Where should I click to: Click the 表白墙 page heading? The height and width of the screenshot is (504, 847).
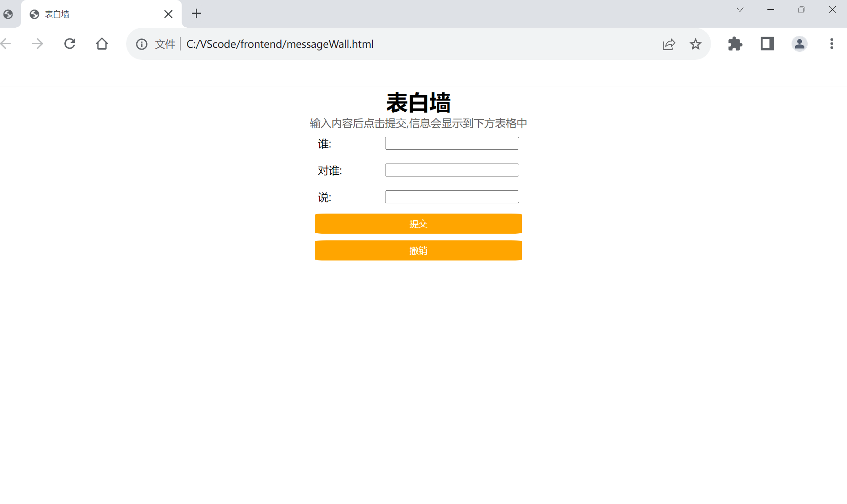(419, 103)
